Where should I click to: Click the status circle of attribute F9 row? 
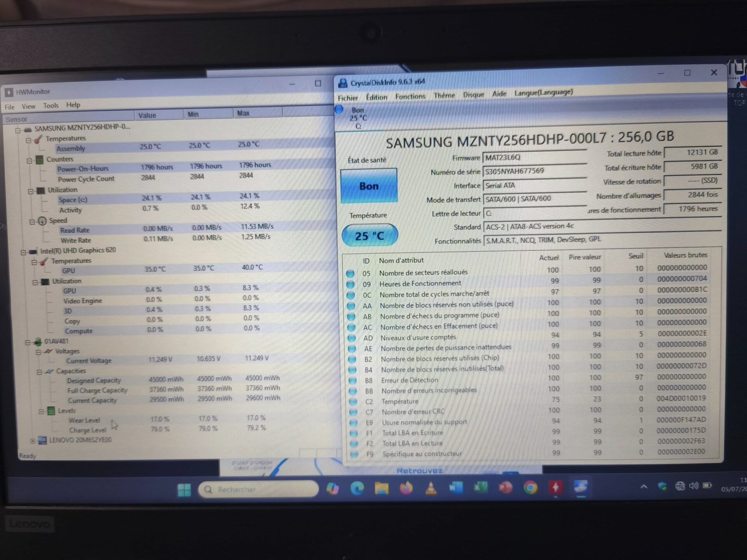354,454
